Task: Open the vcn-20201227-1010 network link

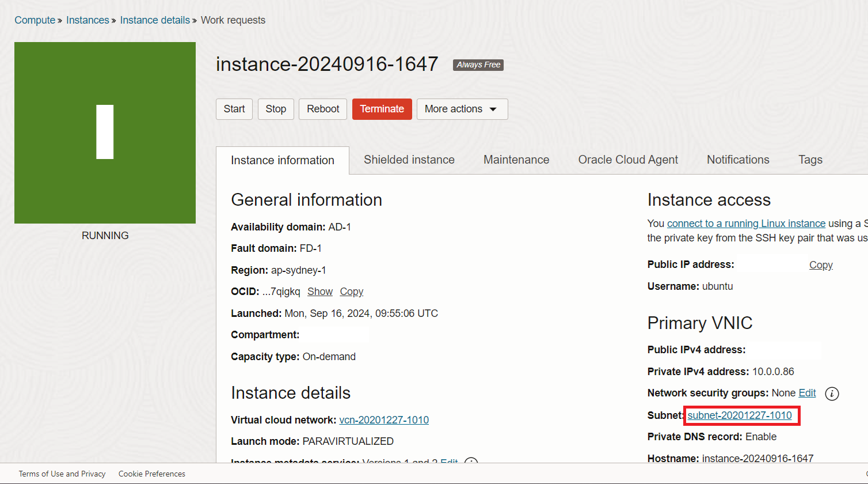Action: [384, 420]
